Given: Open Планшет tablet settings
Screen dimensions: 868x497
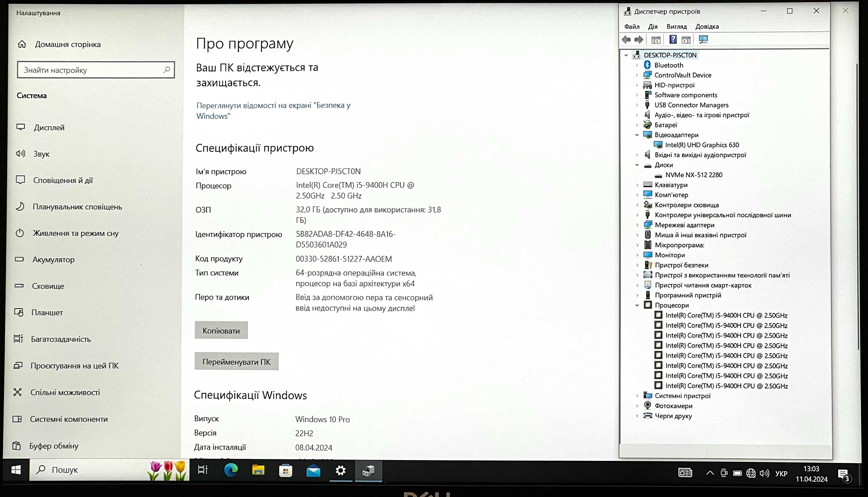Looking at the screenshot, I should coord(47,313).
